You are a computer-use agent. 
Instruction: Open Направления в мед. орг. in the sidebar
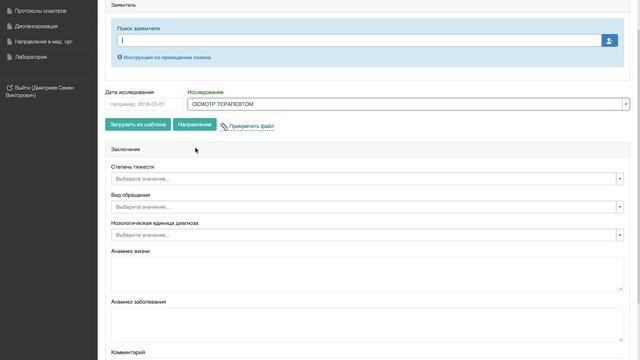pyautogui.click(x=44, y=42)
